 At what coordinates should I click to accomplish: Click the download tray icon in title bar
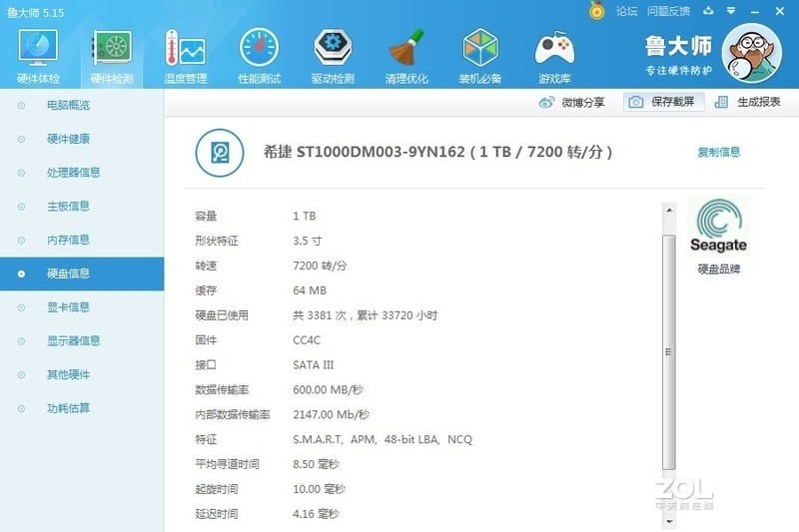708,11
